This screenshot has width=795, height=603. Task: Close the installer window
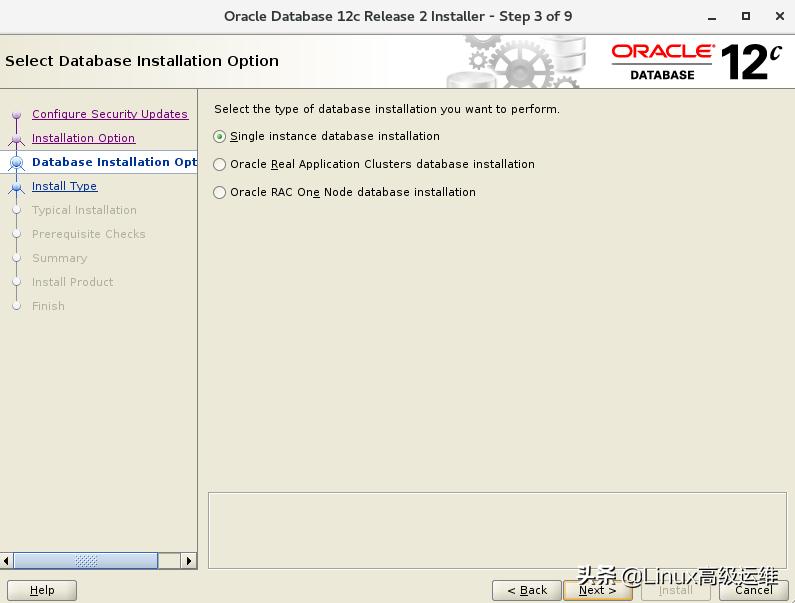pyautogui.click(x=780, y=16)
